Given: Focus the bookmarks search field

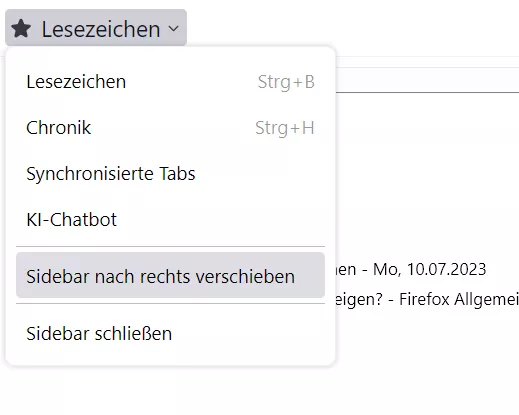Looking at the screenshot, I should 427,80.
